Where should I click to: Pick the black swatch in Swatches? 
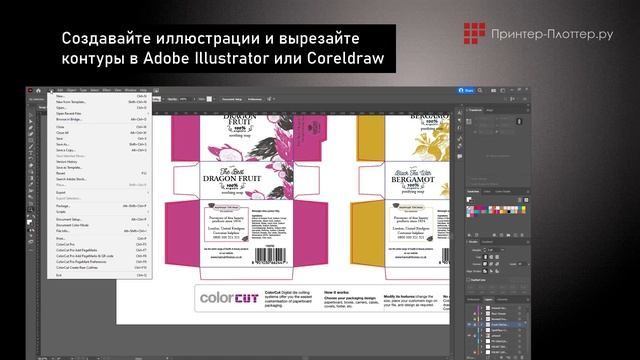[x=509, y=212]
